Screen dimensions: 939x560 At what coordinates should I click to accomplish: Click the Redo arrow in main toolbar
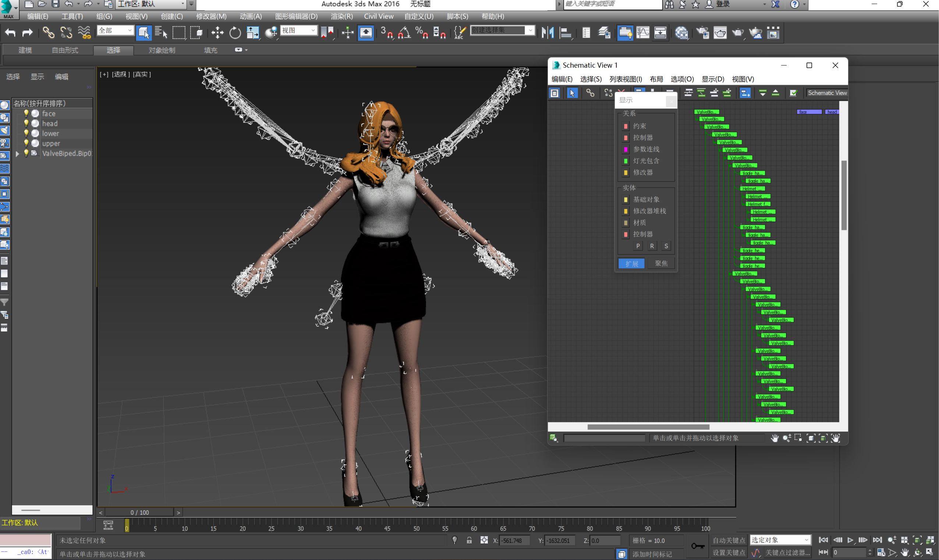[27, 33]
